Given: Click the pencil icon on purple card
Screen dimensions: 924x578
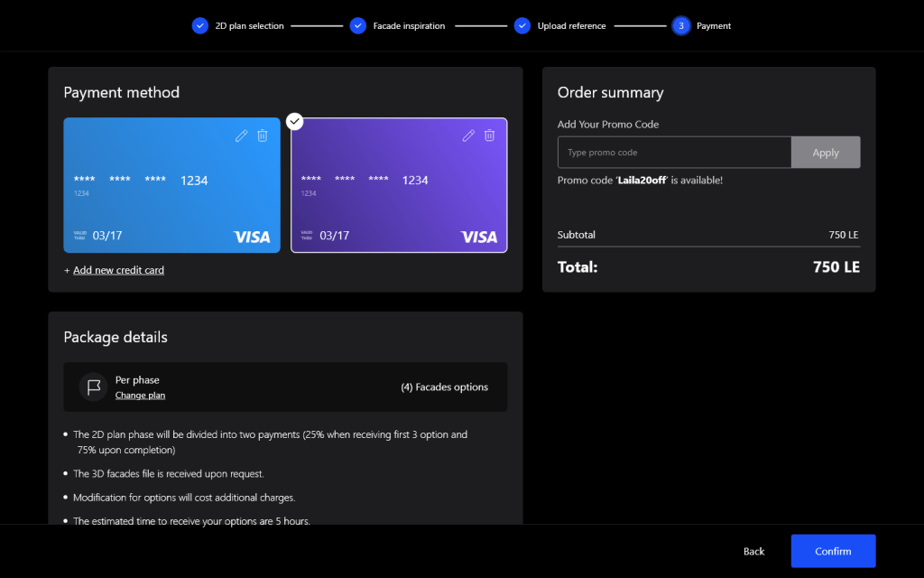Looking at the screenshot, I should point(467,135).
